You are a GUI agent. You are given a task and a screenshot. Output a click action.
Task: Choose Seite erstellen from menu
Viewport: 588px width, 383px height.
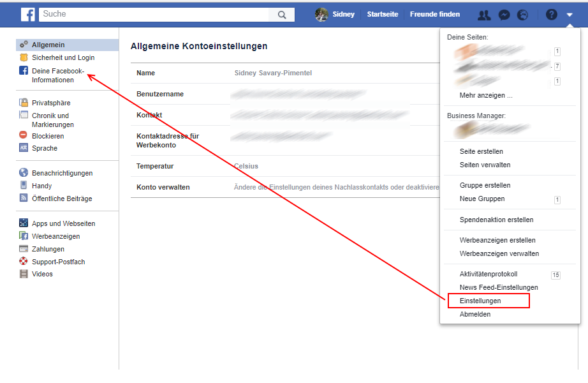pyautogui.click(x=481, y=151)
